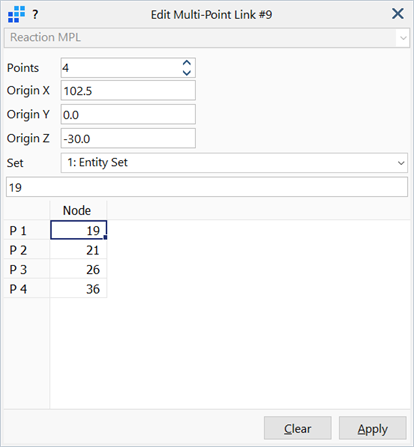The width and height of the screenshot is (414, 447).
Task: Click the Origin Z field showing -30.0
Action: pos(128,139)
